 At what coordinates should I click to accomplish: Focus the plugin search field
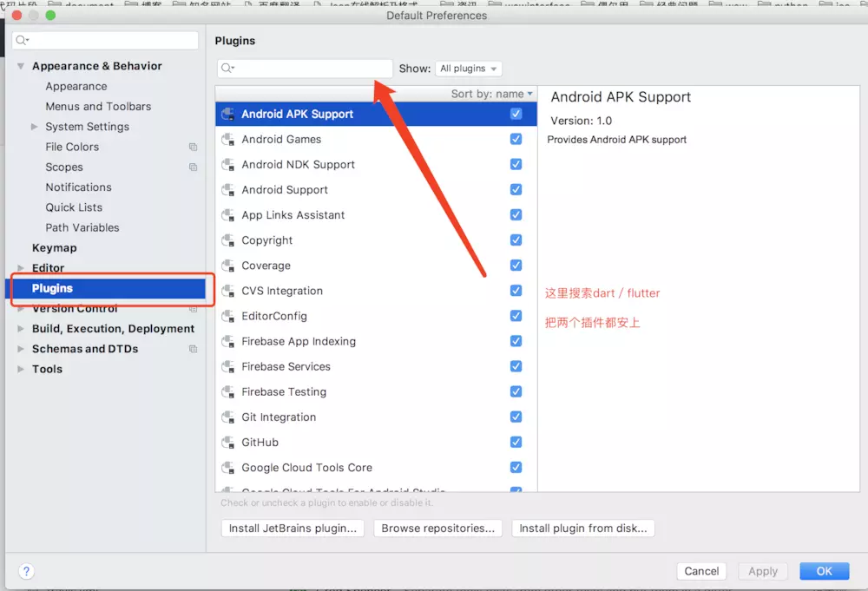coord(305,68)
